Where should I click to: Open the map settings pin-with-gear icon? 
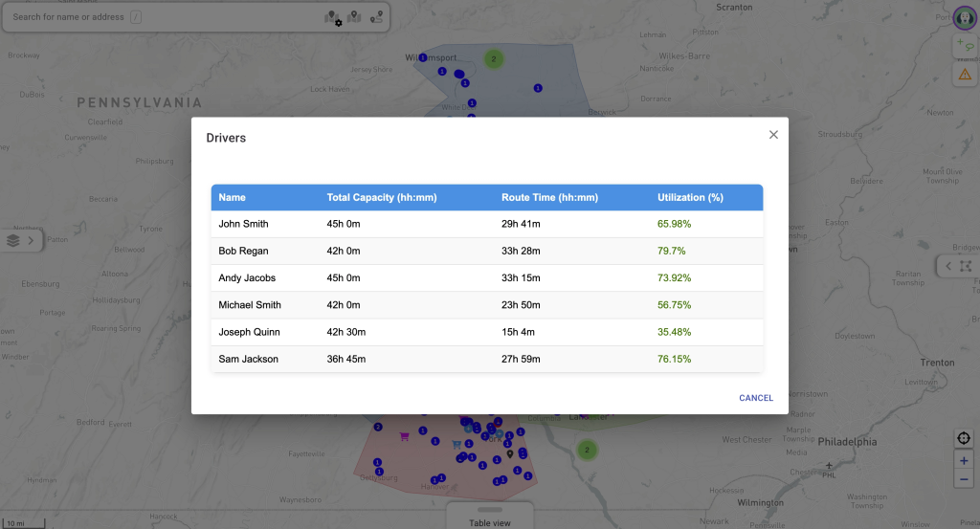[x=333, y=17]
